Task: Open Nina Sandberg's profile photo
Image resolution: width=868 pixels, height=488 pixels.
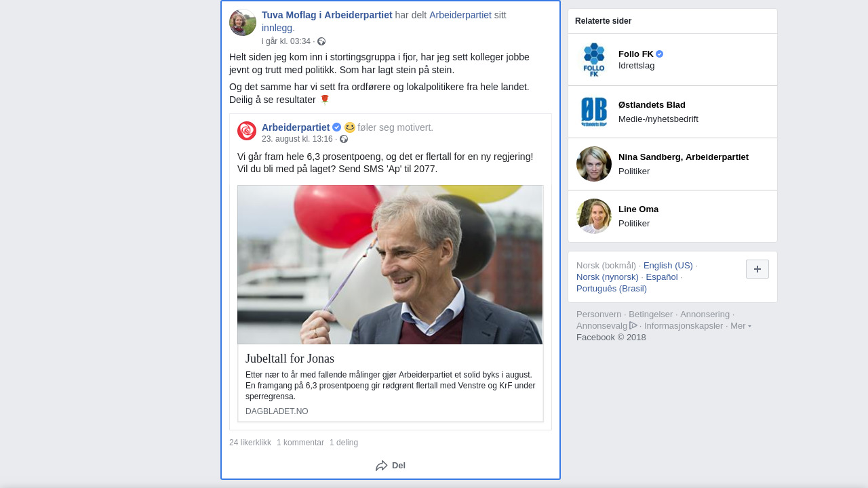Action: (x=594, y=164)
